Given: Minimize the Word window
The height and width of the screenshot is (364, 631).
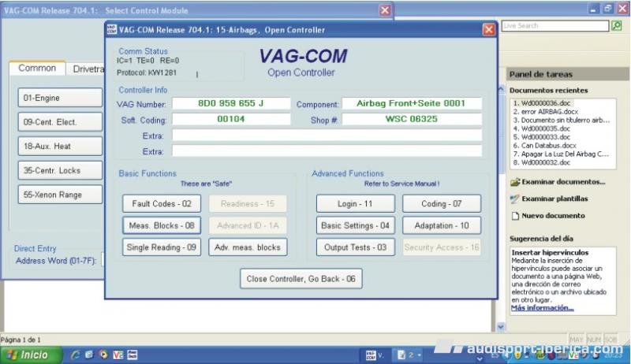Looking at the screenshot, I should click(x=593, y=9).
